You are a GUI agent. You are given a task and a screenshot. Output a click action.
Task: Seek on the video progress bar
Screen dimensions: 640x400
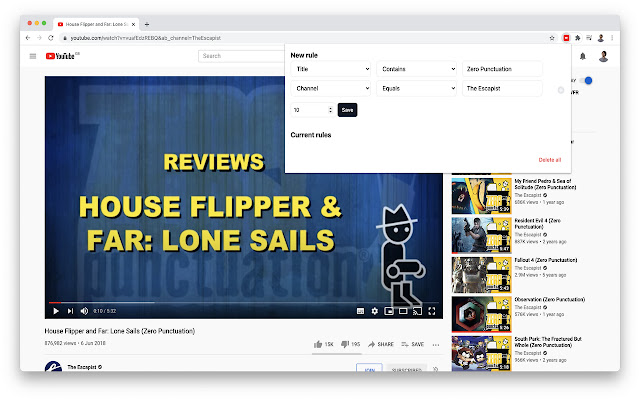pyautogui.click(x=244, y=302)
